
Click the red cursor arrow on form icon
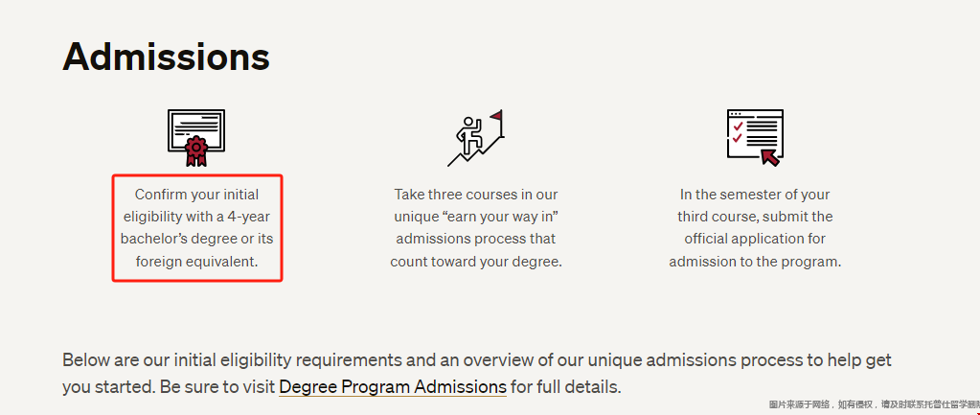(770, 156)
